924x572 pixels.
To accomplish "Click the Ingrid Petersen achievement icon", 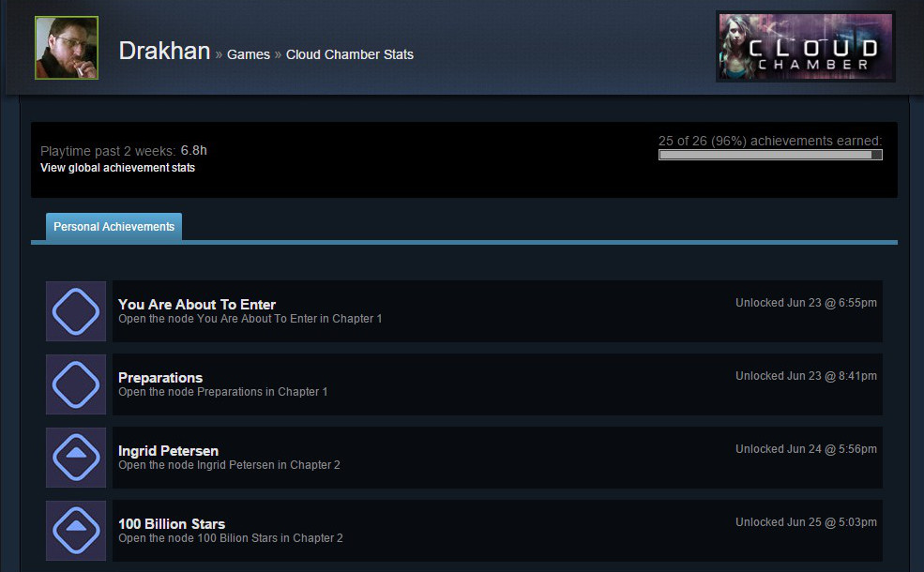I will [76, 457].
